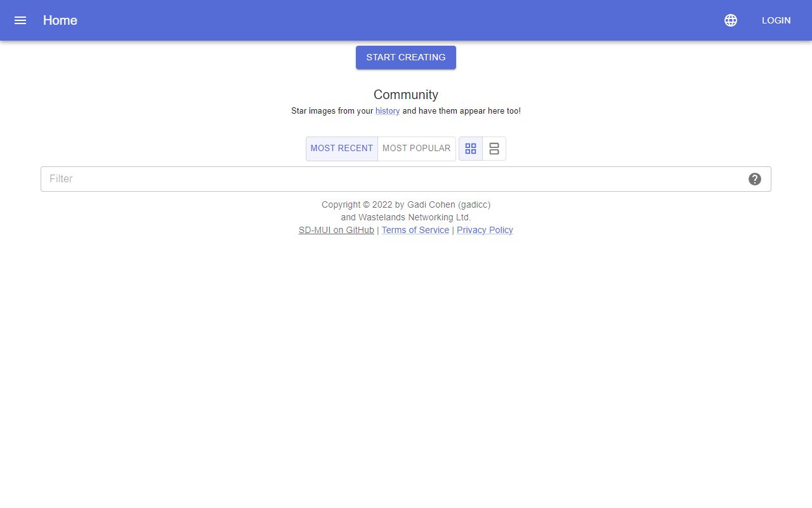This screenshot has width=812, height=508.
Task: Focus the Filter text field
Action: point(393,179)
